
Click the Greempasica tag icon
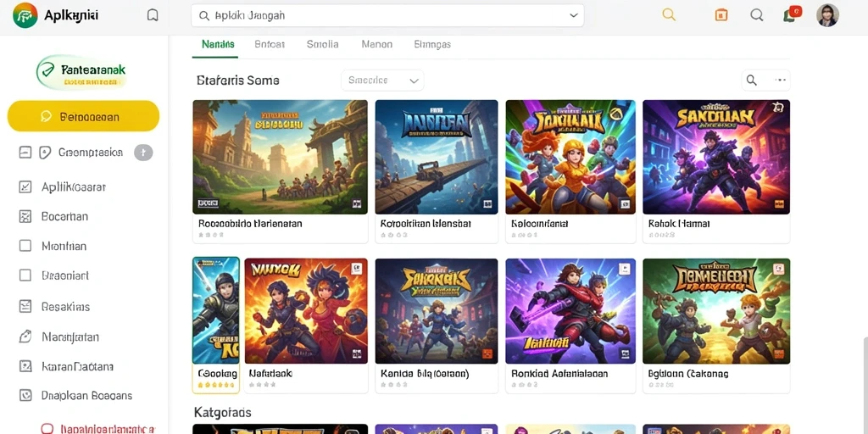pyautogui.click(x=45, y=153)
